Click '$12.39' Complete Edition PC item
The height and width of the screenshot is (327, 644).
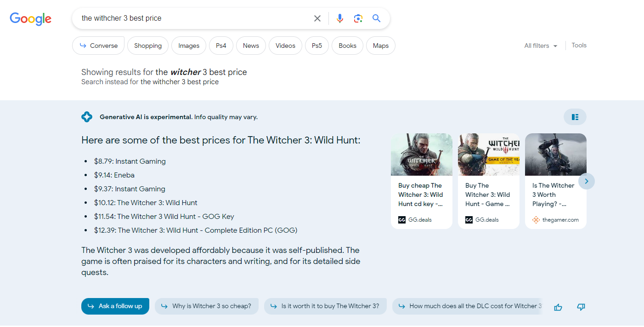196,230
